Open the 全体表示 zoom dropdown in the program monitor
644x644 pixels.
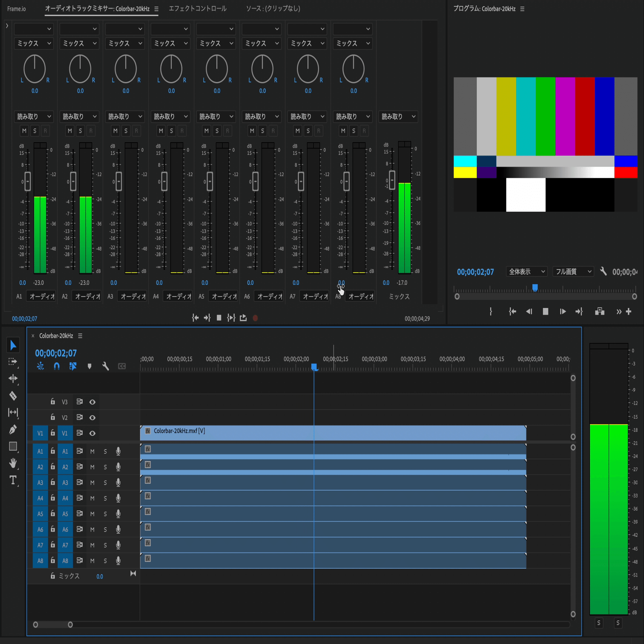526,272
